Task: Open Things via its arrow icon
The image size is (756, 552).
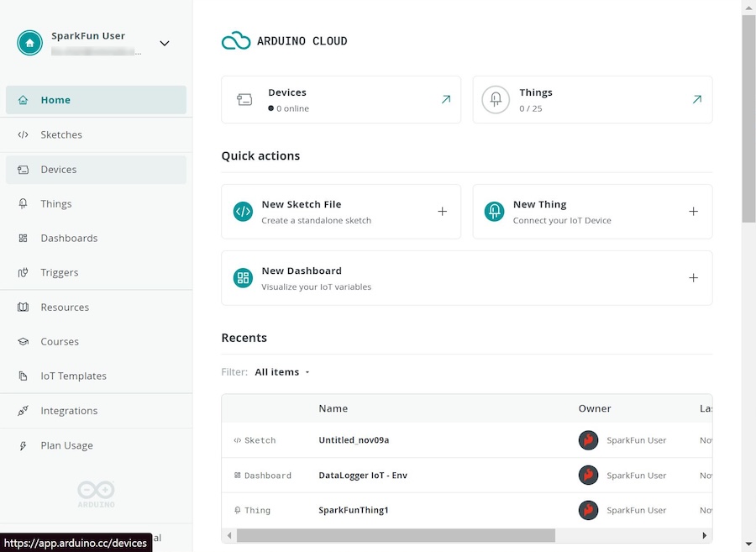Action: coord(696,99)
